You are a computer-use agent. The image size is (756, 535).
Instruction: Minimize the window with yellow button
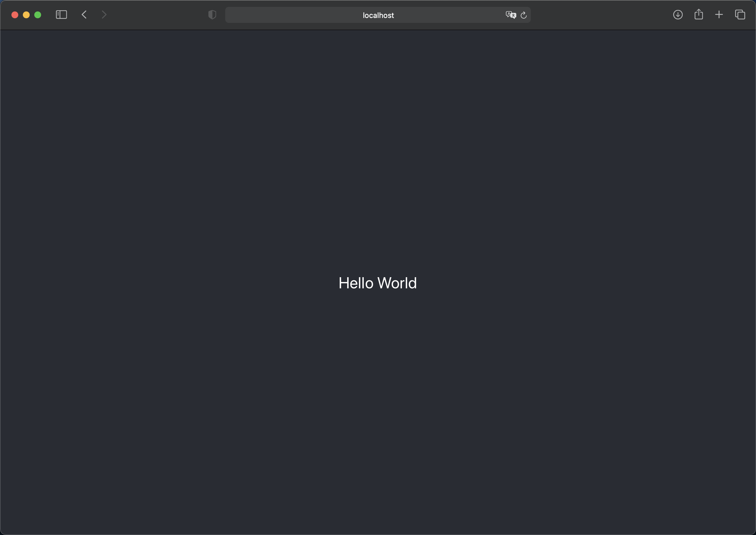click(x=26, y=15)
